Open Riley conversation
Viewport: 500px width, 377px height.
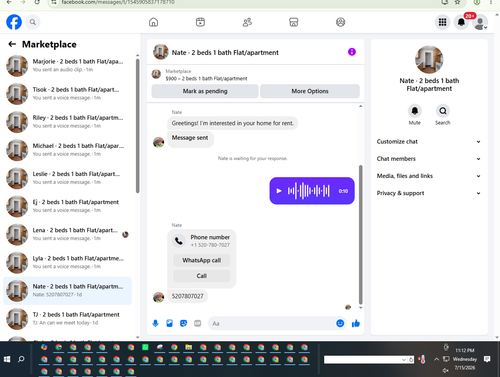click(67, 122)
